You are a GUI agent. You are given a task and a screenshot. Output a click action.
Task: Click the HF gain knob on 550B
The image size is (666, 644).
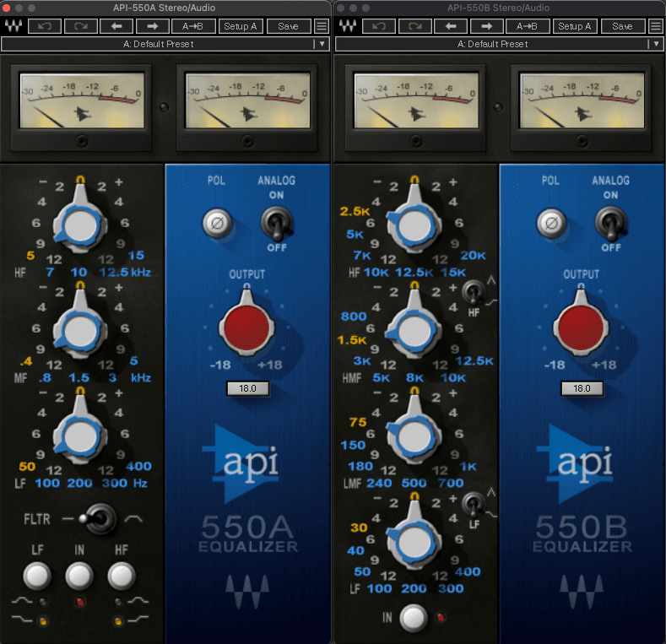click(x=414, y=225)
